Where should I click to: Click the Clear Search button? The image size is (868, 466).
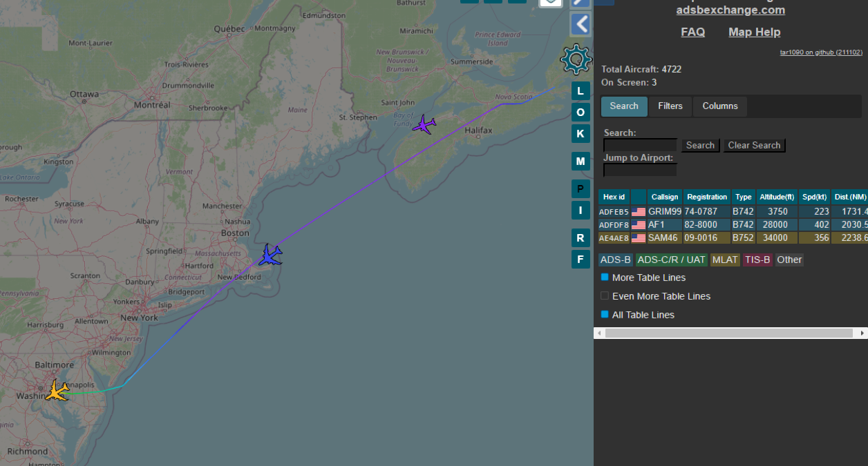point(754,146)
